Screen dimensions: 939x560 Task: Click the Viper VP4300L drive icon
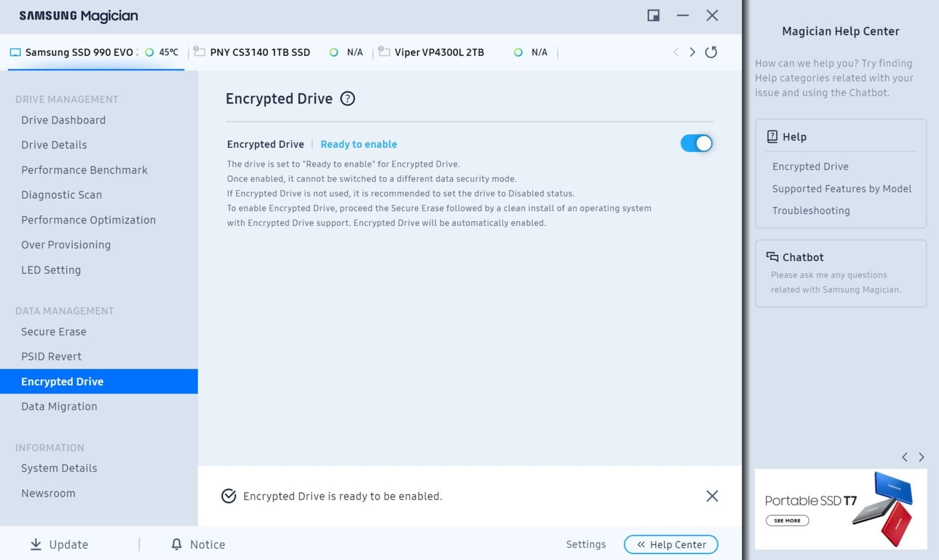[x=384, y=52]
